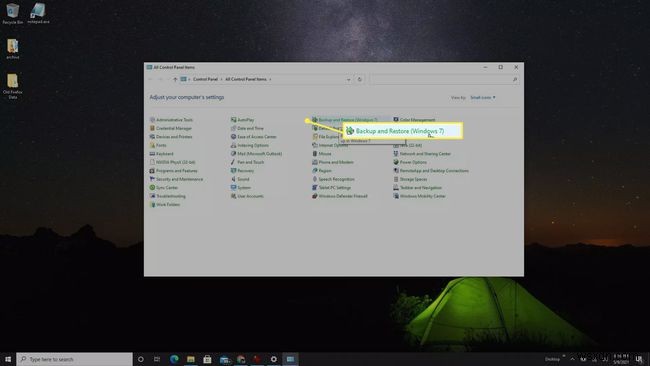Launch Microsoft Edge from the taskbar

pos(174,359)
